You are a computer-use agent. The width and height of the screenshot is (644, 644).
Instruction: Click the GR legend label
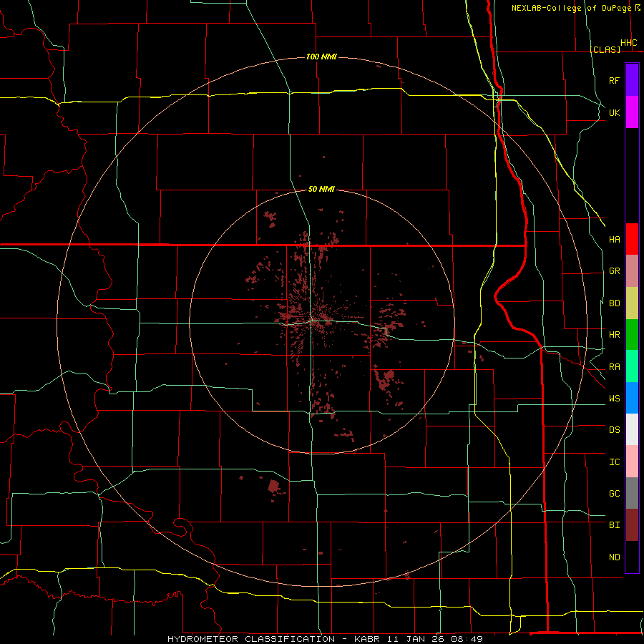click(x=615, y=271)
